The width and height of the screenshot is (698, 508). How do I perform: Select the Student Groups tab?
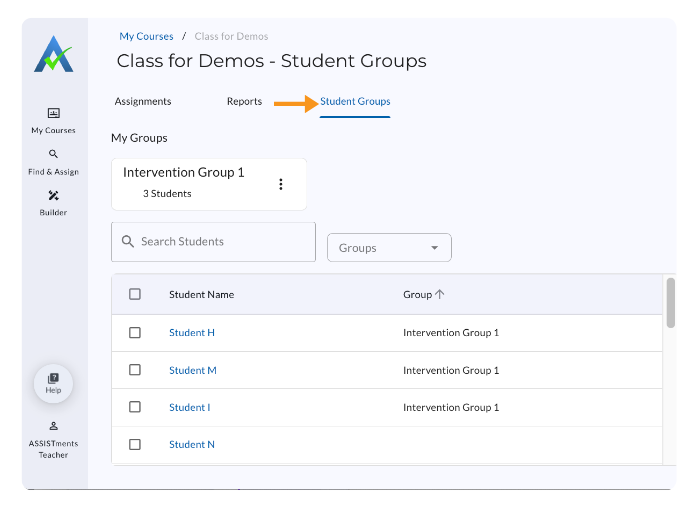pyautogui.click(x=355, y=101)
